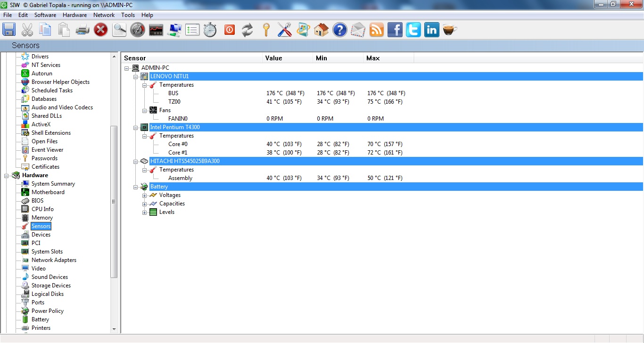The image size is (644, 343).
Task: Collapse the ADMIN-PC root node
Action: [127, 68]
